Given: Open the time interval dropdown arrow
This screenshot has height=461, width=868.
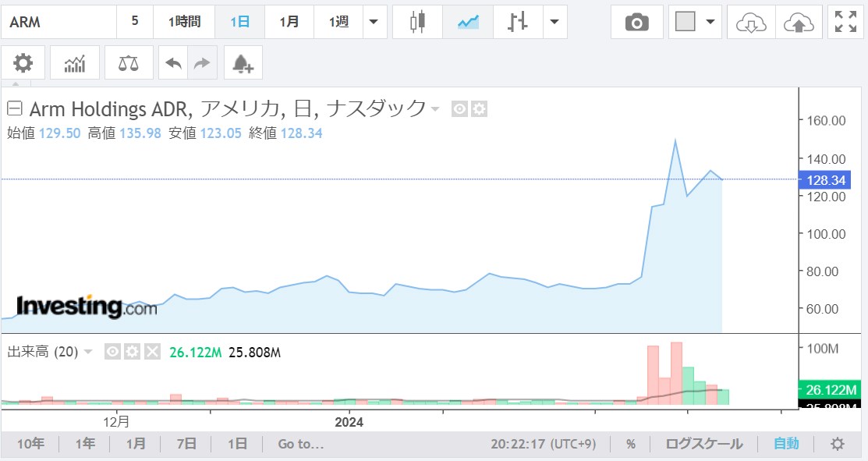Looking at the screenshot, I should point(374,22).
